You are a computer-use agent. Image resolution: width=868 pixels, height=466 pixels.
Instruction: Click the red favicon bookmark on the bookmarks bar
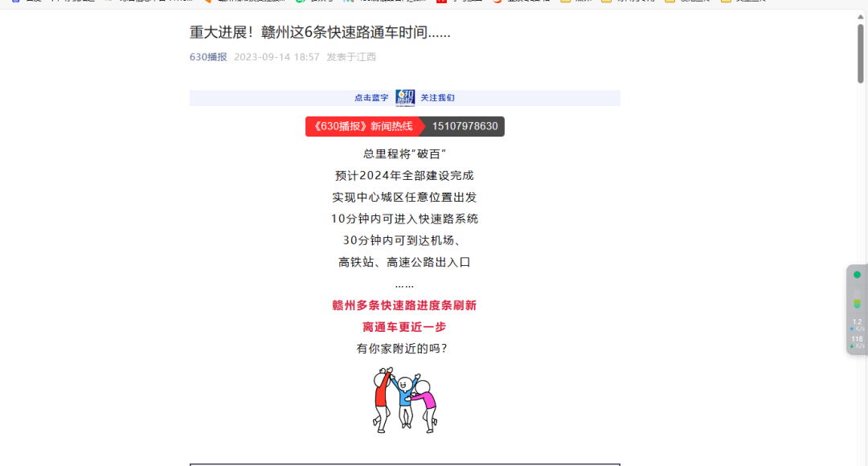(441, 3)
